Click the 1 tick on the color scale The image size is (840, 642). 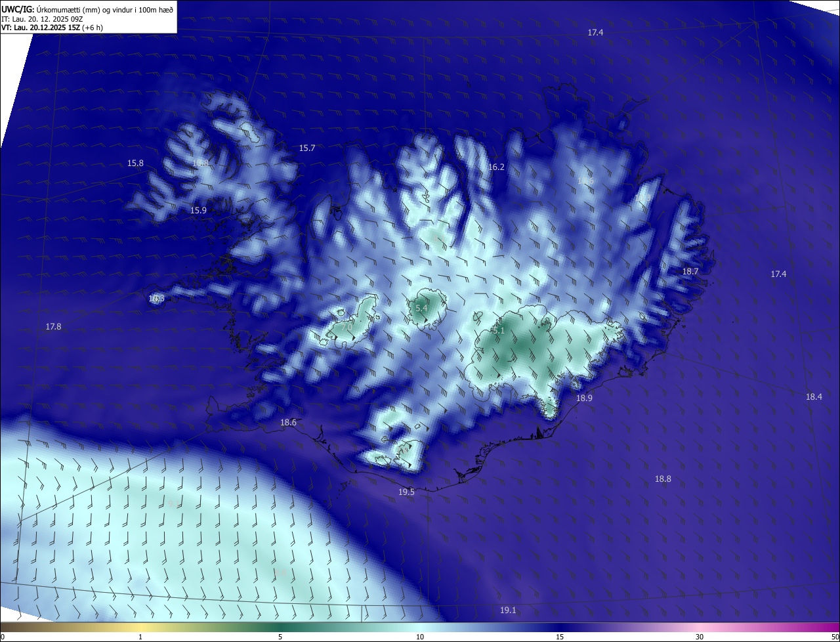click(140, 637)
